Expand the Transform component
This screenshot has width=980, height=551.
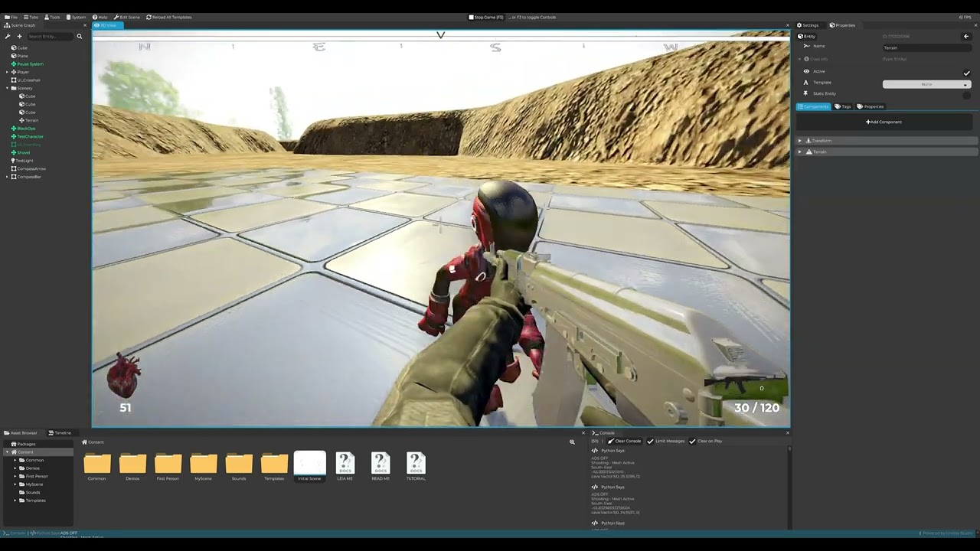(x=799, y=141)
